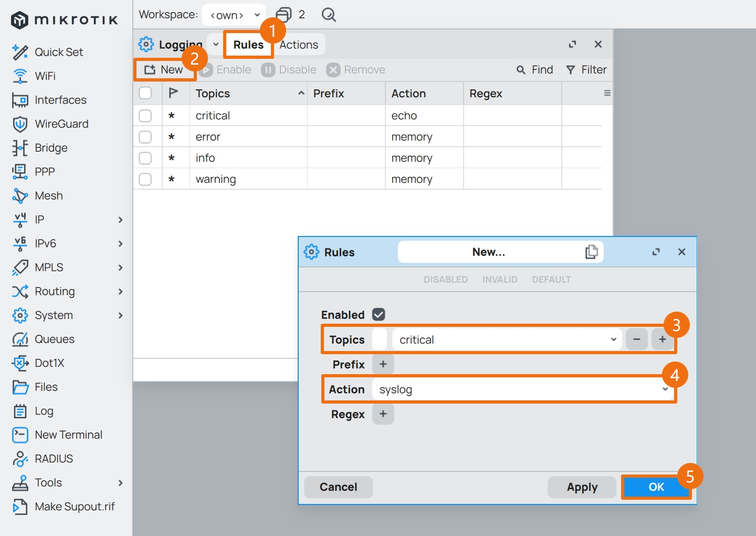
Task: Tick the checkbox for the warning rule
Action: [x=145, y=179]
